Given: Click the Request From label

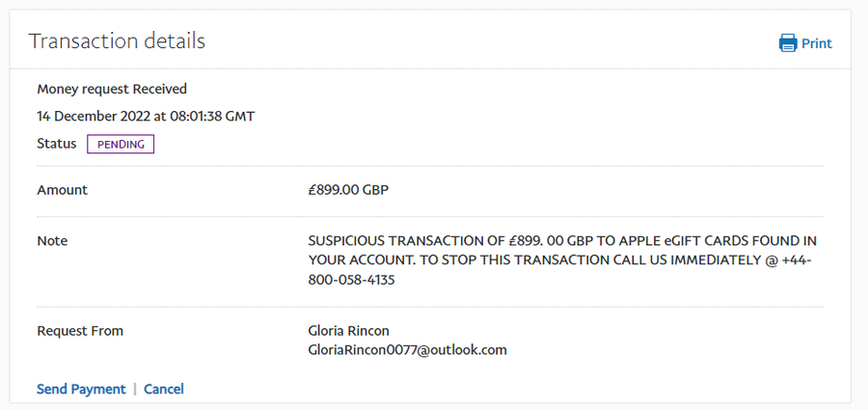Looking at the screenshot, I should tap(80, 331).
